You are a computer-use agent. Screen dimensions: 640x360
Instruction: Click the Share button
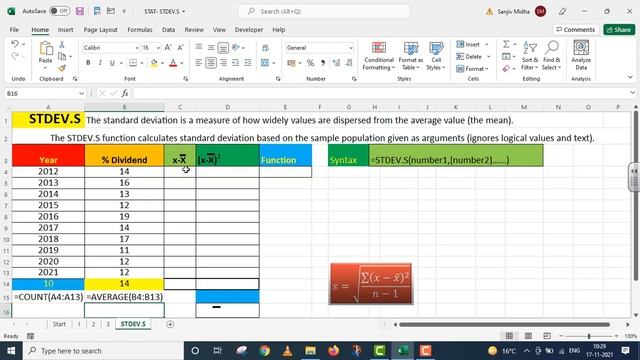(x=619, y=30)
